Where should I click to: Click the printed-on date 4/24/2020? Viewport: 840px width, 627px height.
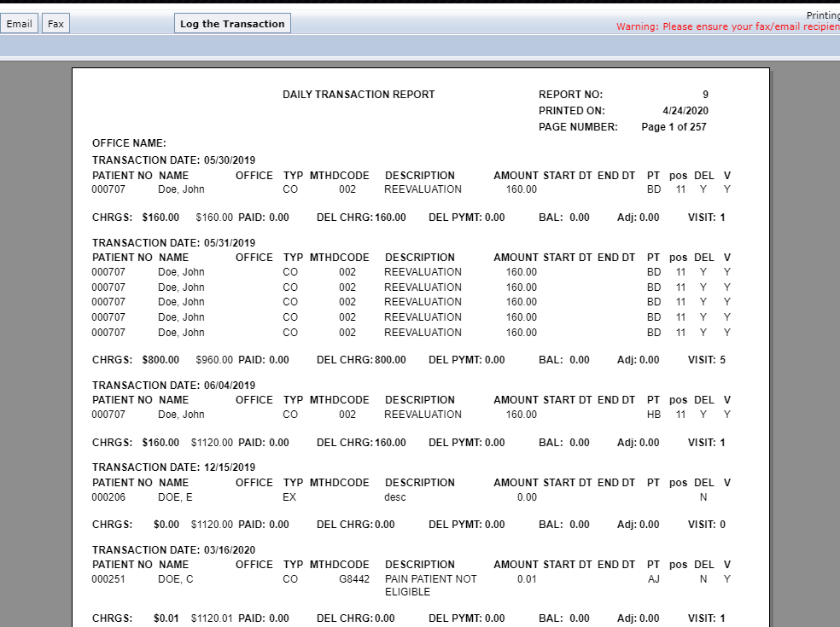685,111
